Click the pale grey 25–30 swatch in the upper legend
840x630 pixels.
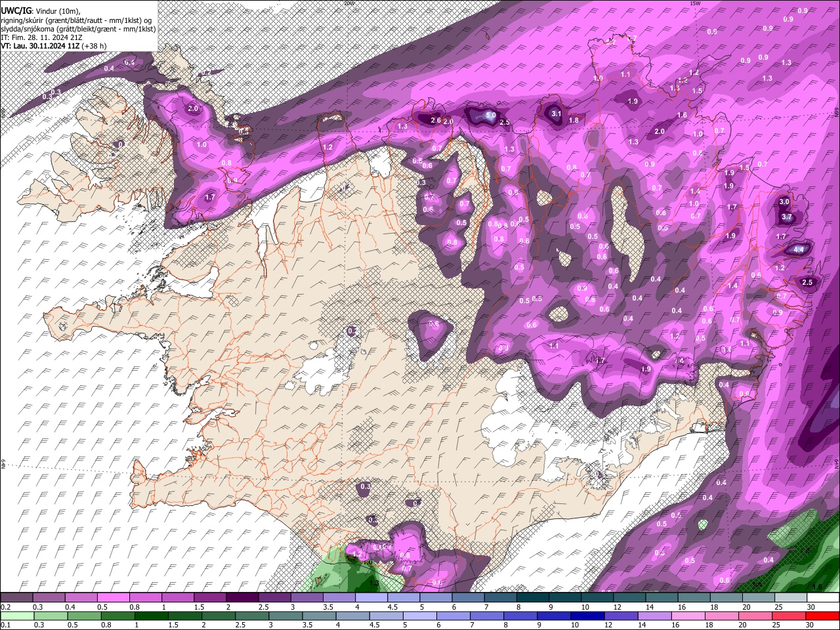click(791, 598)
